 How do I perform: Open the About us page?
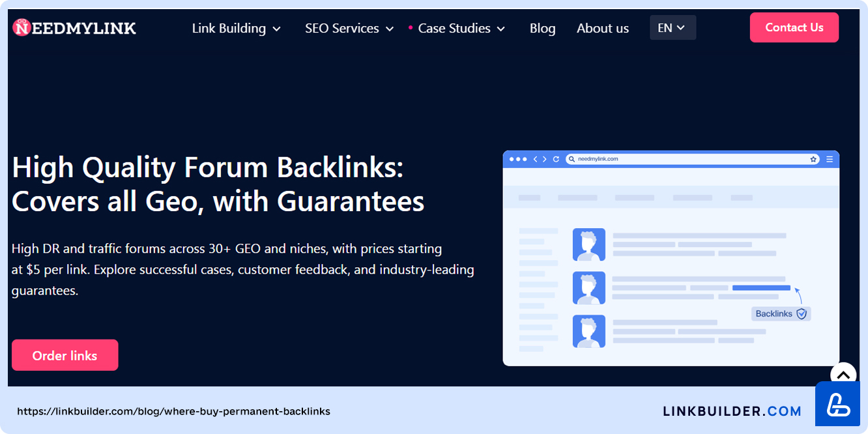[603, 28]
